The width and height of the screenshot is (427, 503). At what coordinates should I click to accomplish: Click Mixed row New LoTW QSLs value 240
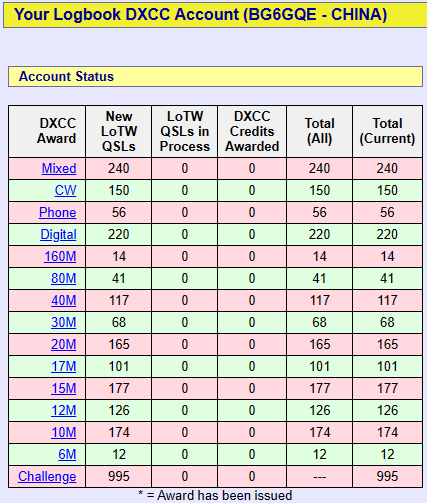point(119,168)
